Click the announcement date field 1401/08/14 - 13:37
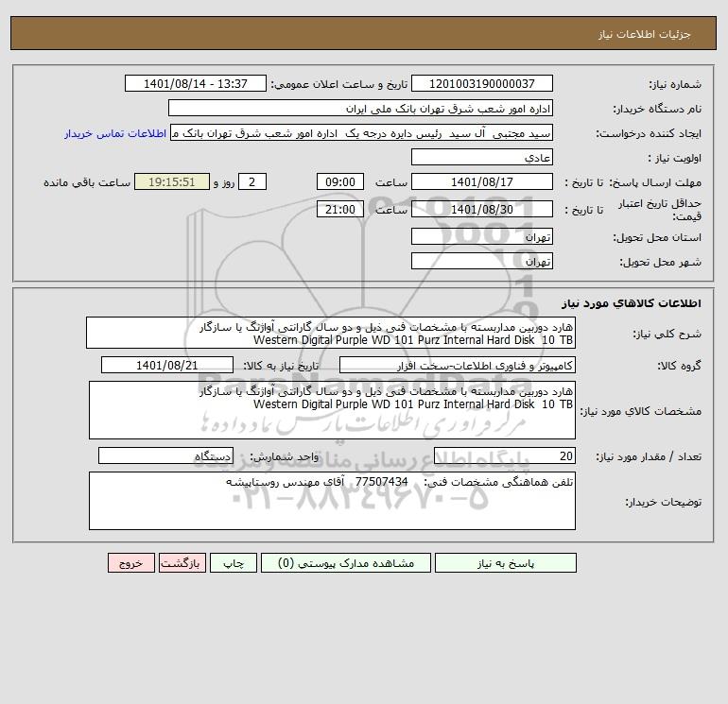The width and height of the screenshot is (728, 704). tap(196, 83)
